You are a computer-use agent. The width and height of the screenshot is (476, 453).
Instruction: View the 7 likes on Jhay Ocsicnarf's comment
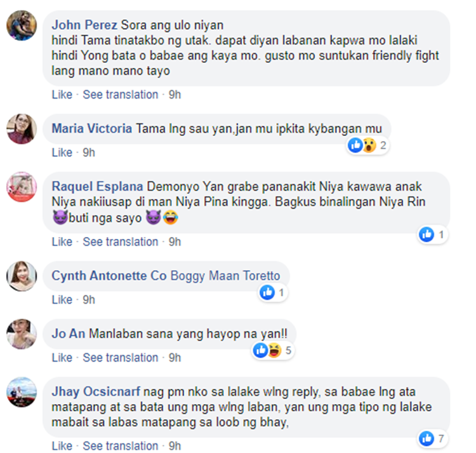(x=432, y=438)
